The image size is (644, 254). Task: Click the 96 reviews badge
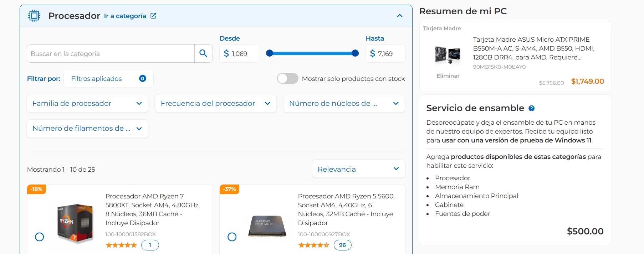(342, 245)
